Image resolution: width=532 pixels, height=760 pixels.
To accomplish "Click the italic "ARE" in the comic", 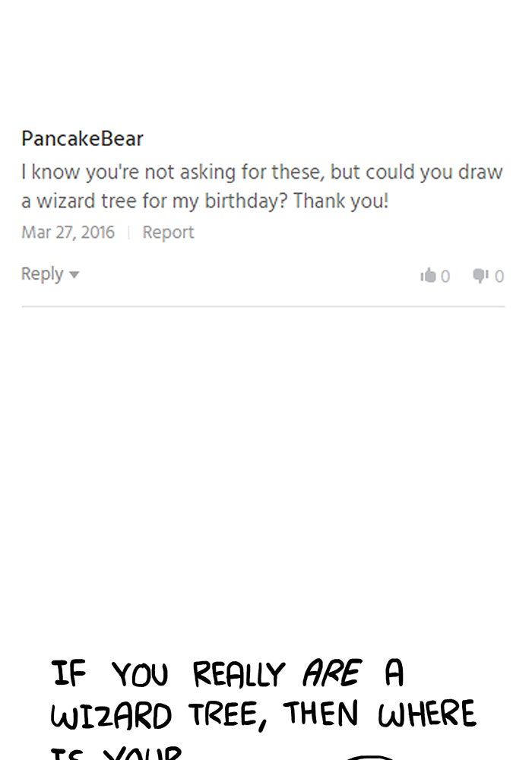I will click(x=331, y=673).
